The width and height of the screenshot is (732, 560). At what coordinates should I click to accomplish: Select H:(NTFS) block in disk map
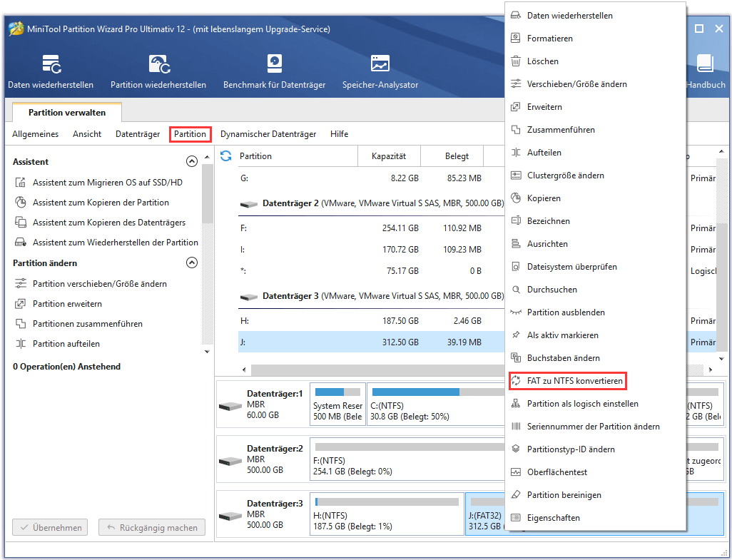(x=387, y=514)
